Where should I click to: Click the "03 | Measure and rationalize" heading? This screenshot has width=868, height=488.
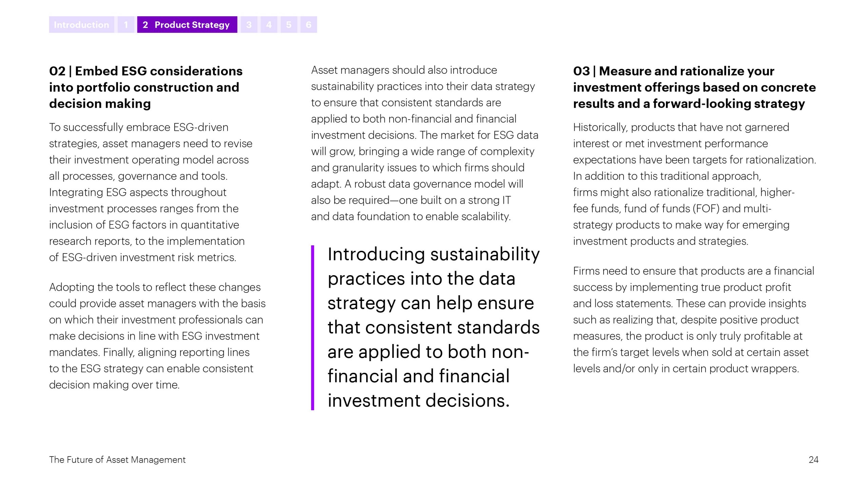point(694,87)
